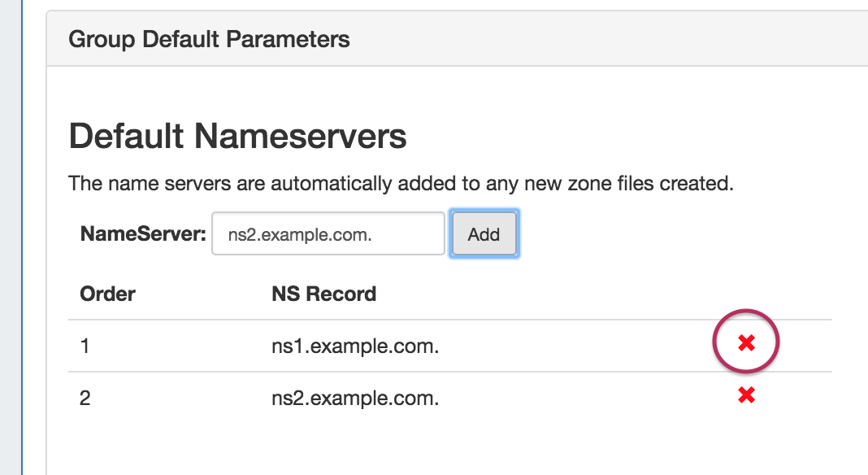Screen dimensions: 868x475
Task: Delete the ns1.example.com. nameserver entry
Action: [x=746, y=344]
